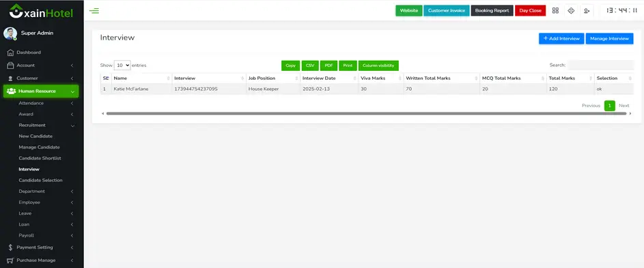The height and width of the screenshot is (268, 644).
Task: Sort table by Name column arrows
Action: pyautogui.click(x=169, y=78)
